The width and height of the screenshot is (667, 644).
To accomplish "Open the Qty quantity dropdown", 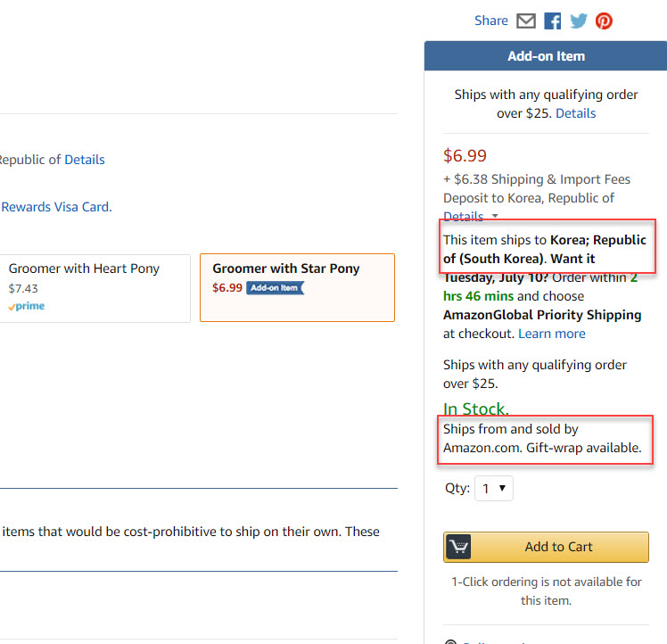I will pos(493,488).
